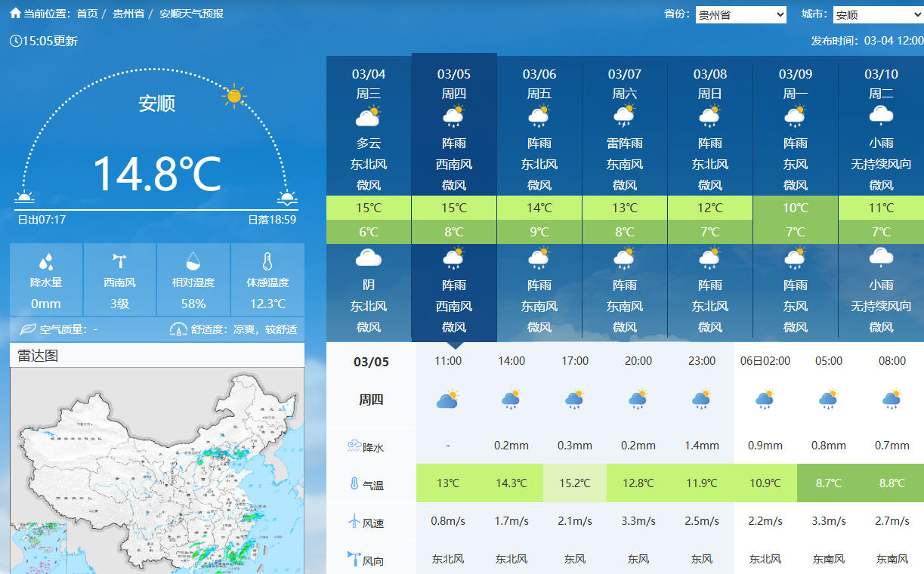The width and height of the screenshot is (924, 574).
Task: Open the province dropdown showing 贵州省
Action: pos(740,14)
